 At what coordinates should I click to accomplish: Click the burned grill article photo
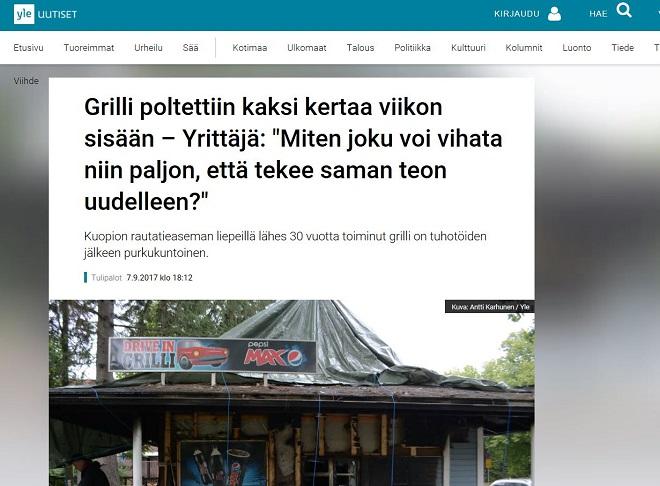[x=292, y=393]
